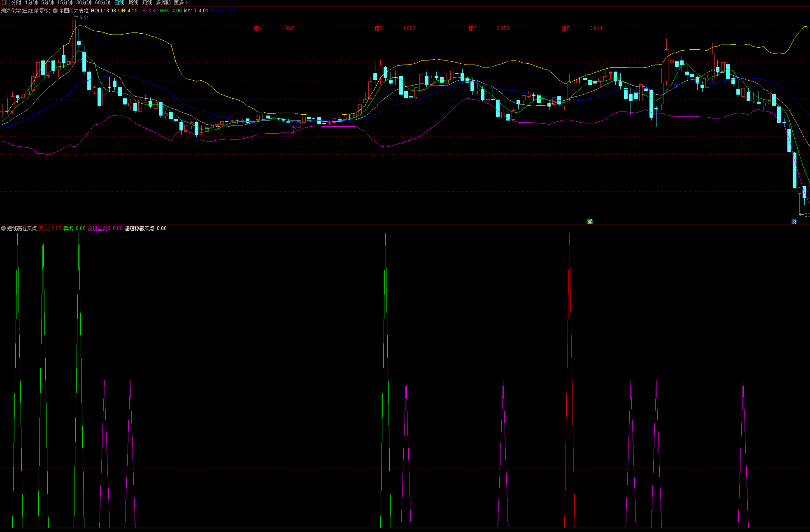Click the 撑C support label
Image resolution: width=810 pixels, height=532 pixels.
[x=473, y=28]
